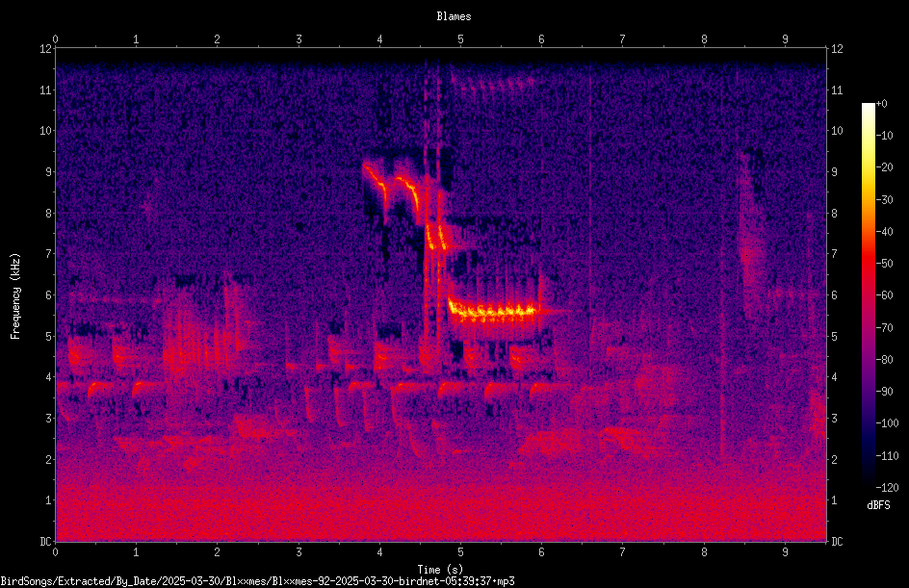Select the '-110' colorbar label
Viewport: 909px width, 588px height.
pos(887,456)
